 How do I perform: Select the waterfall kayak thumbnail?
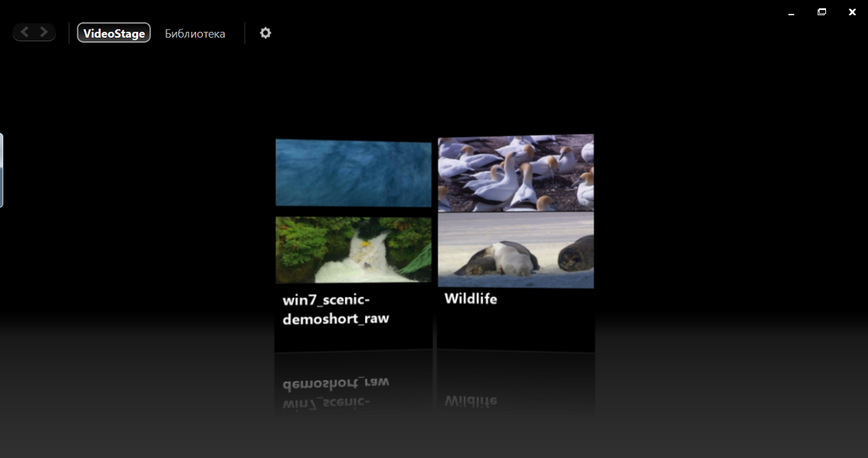coord(353,250)
